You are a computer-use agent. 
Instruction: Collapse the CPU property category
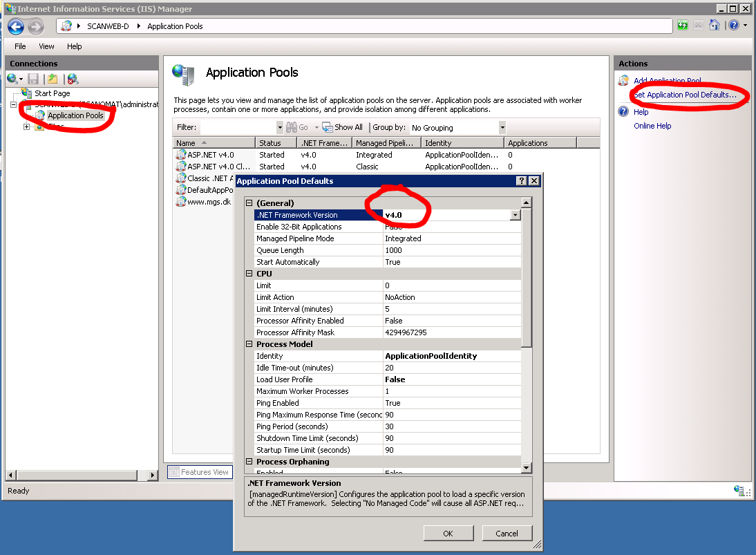(x=249, y=274)
